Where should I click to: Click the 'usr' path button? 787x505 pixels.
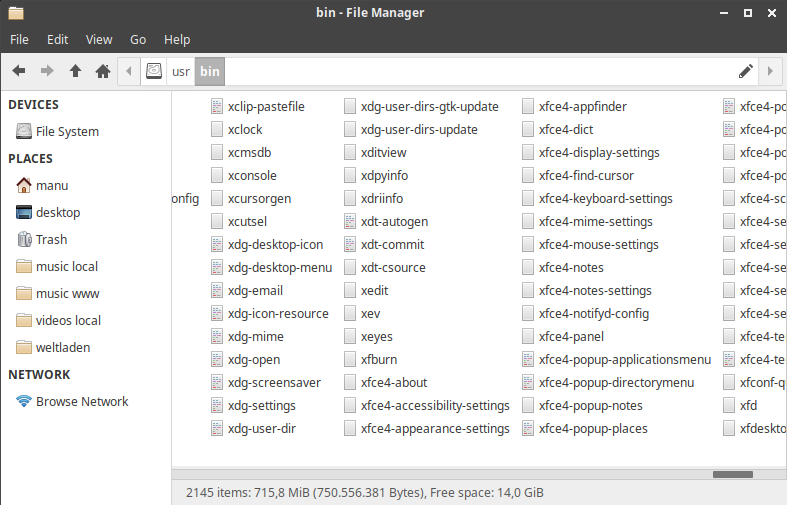181,71
